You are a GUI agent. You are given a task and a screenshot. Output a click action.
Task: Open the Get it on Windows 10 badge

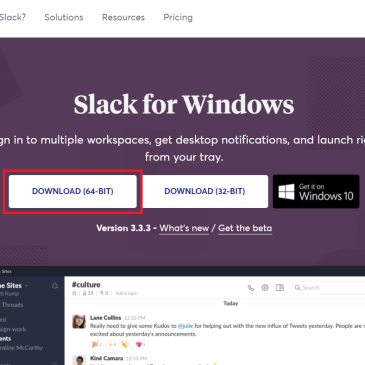pyautogui.click(x=316, y=191)
